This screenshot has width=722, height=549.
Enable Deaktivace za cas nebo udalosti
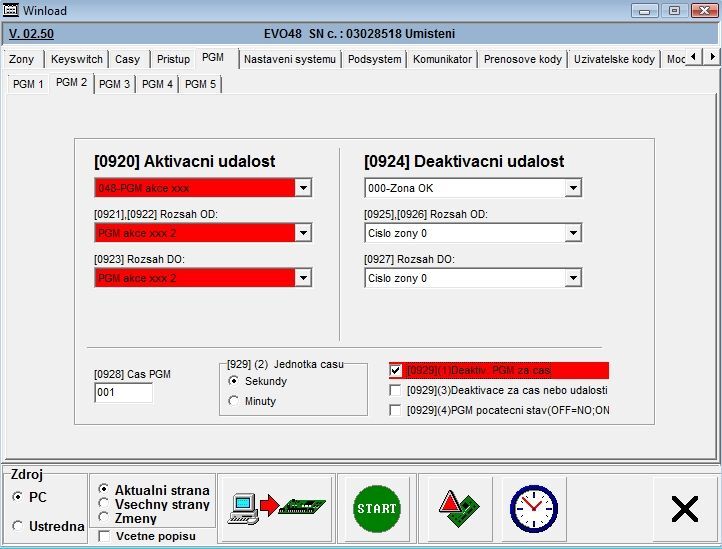396,390
